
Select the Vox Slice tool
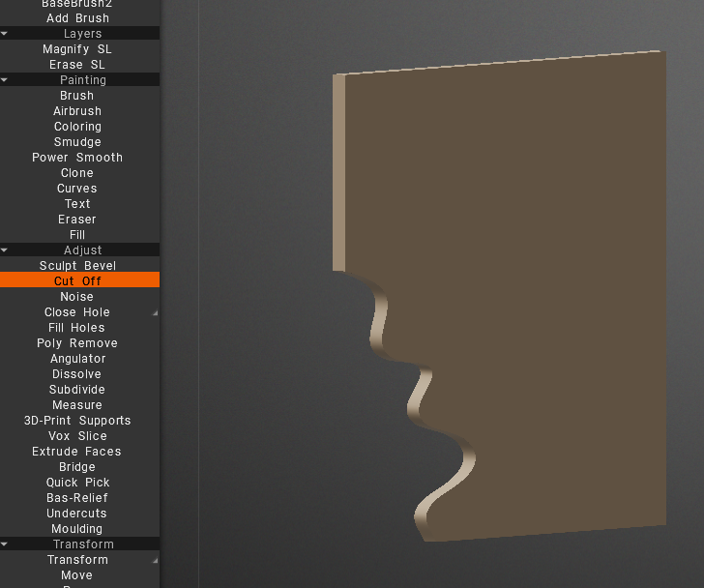(77, 436)
